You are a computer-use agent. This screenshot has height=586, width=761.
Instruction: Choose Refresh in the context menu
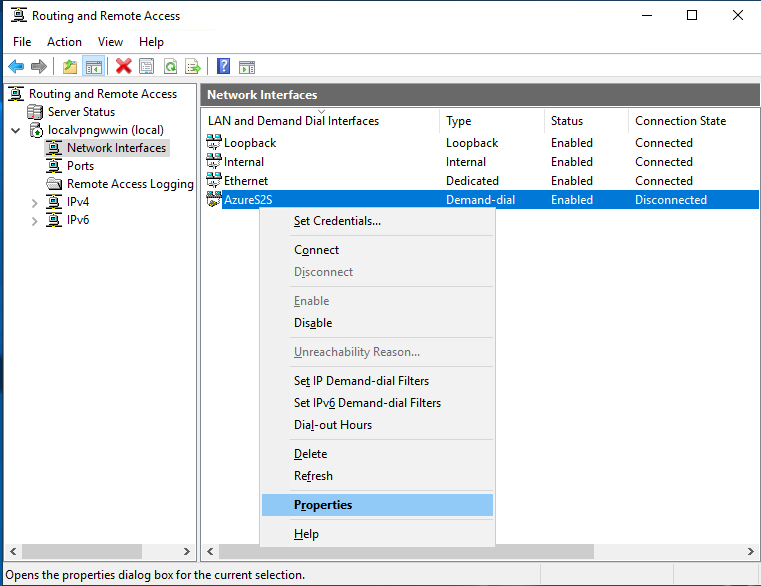[378, 476]
